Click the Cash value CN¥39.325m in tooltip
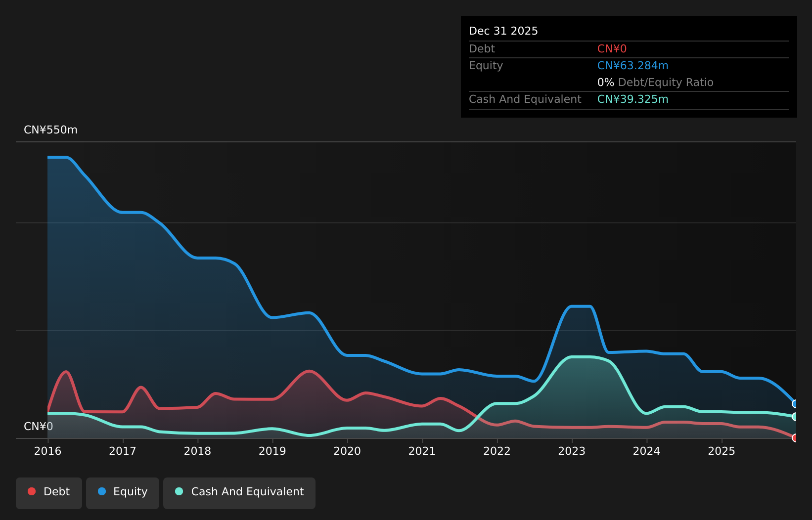Image resolution: width=812 pixels, height=520 pixels. [632, 99]
